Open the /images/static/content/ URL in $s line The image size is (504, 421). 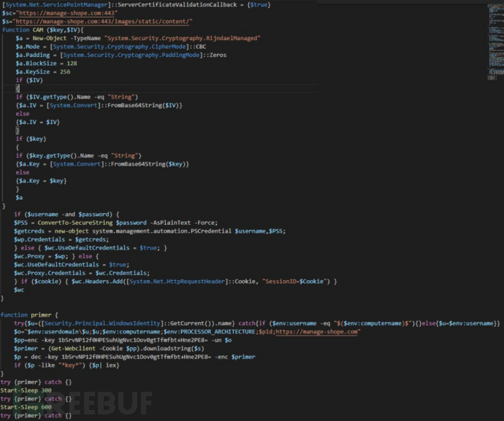[x=102, y=21]
